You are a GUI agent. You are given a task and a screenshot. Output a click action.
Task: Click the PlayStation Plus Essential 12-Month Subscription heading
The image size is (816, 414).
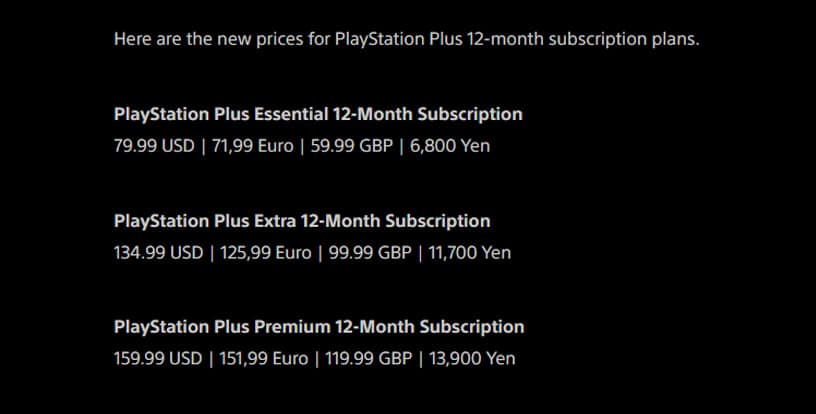318,115
